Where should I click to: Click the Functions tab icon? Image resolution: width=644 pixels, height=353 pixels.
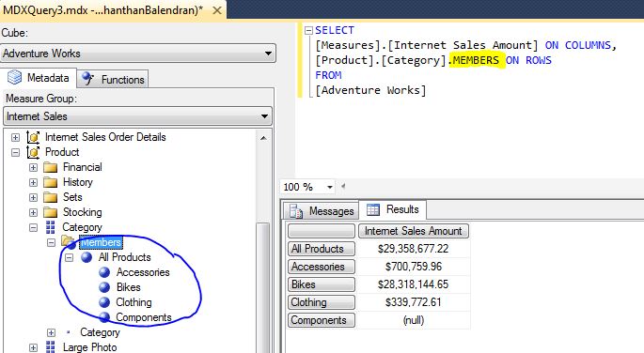point(87,78)
